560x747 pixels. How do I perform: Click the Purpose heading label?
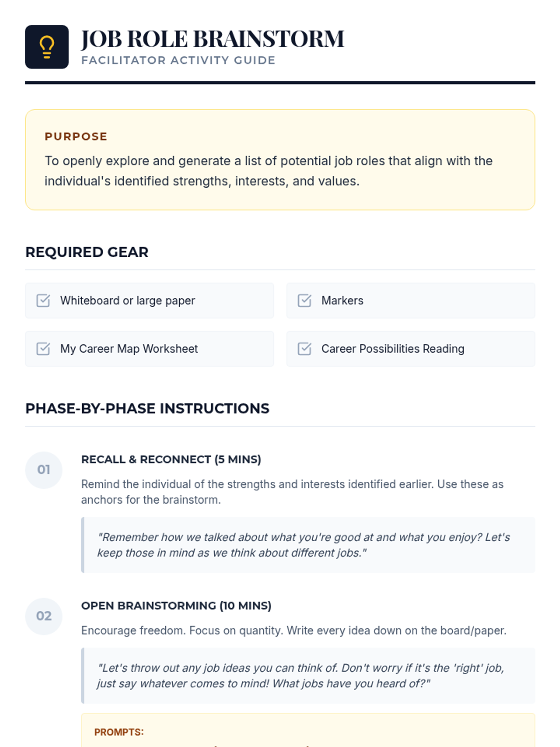76,136
